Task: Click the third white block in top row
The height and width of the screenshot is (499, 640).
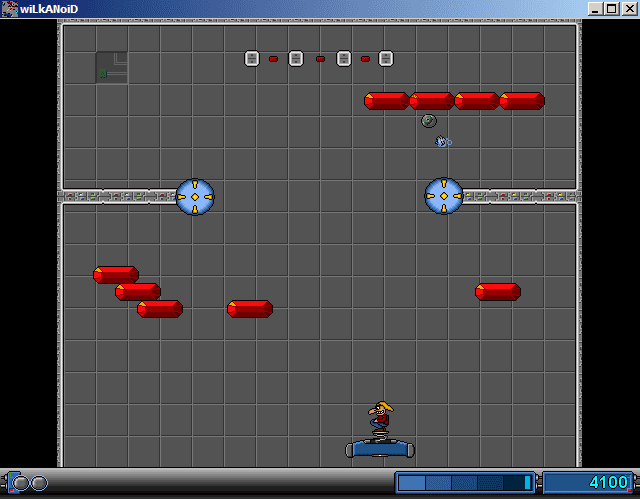Action: (344, 58)
